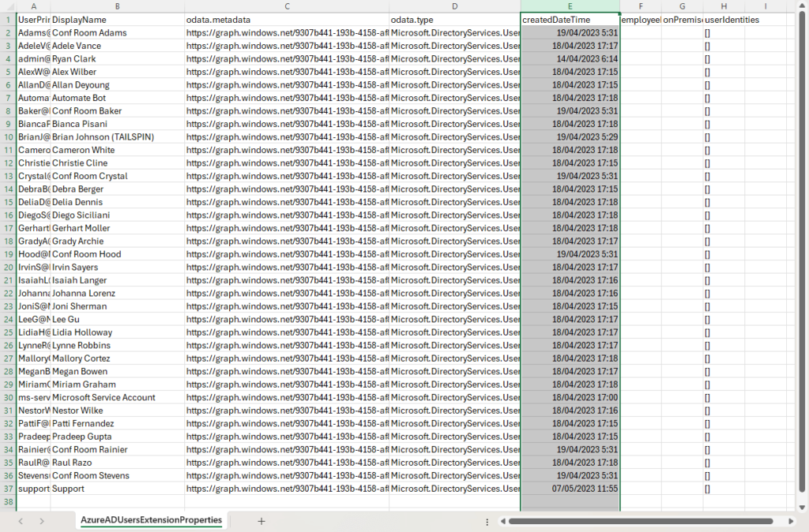The height and width of the screenshot is (532, 809).
Task: Select the userIdentities header cell
Action: click(x=724, y=20)
